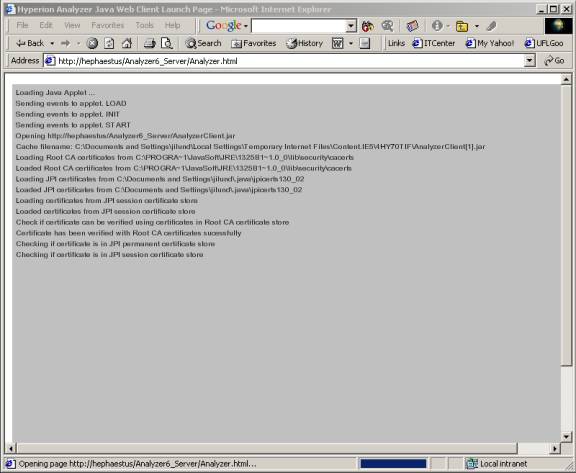Open Print Preview icon
576x473 pixels.
pos(167,43)
